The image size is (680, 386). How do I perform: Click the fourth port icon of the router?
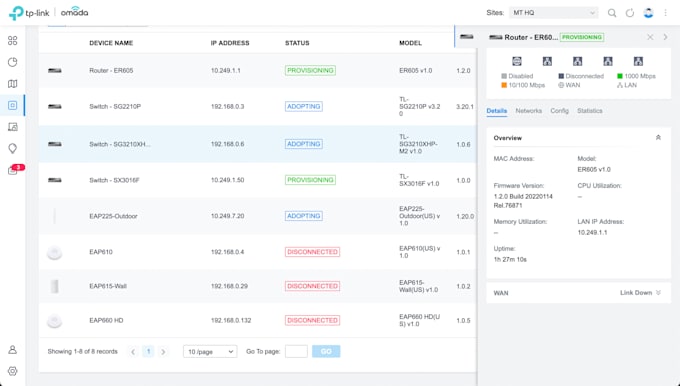[x=608, y=61]
